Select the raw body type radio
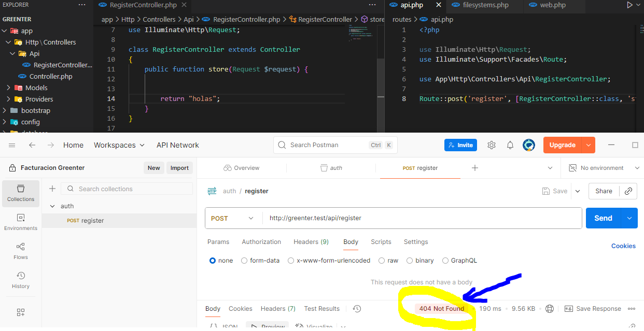The width and height of the screenshot is (644, 331). (382, 261)
